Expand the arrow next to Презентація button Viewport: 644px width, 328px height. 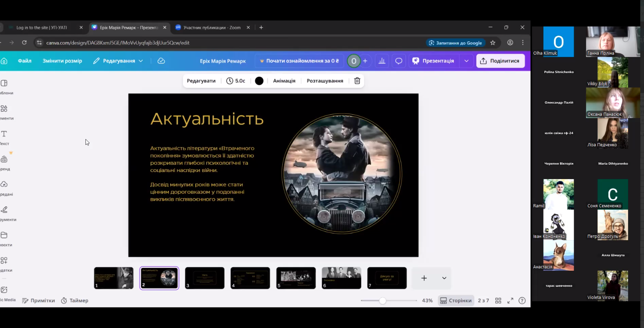pos(466,61)
